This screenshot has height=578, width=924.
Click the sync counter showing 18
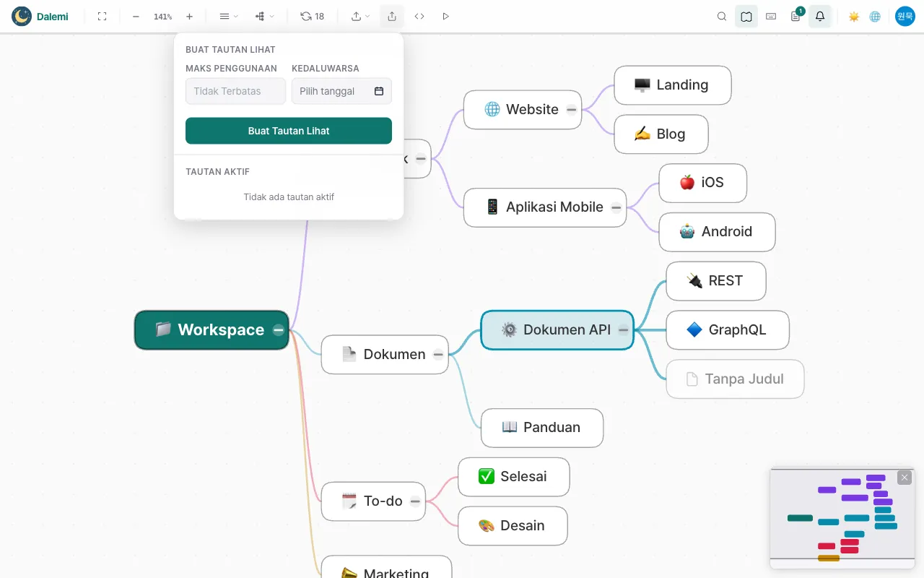coord(313,16)
